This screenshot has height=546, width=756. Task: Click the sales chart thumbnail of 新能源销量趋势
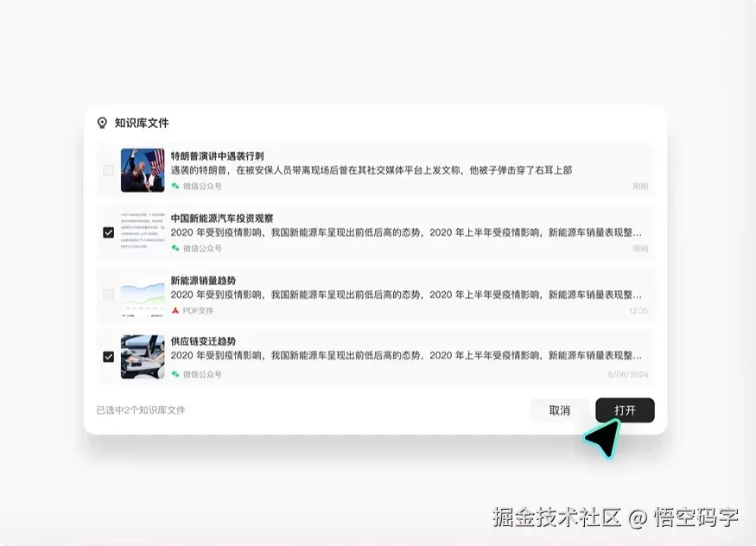tap(144, 294)
